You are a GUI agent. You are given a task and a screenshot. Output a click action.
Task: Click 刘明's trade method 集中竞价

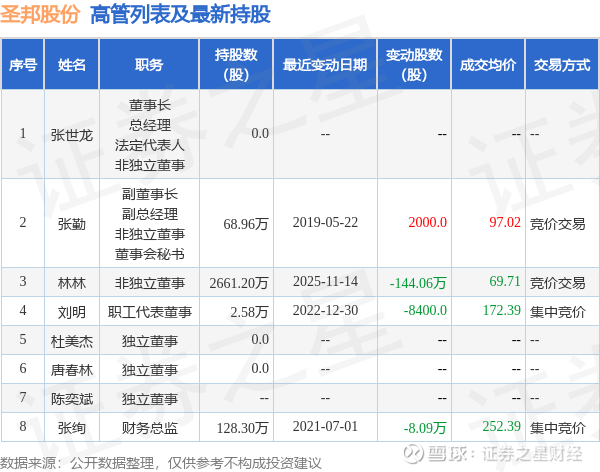pyautogui.click(x=558, y=312)
